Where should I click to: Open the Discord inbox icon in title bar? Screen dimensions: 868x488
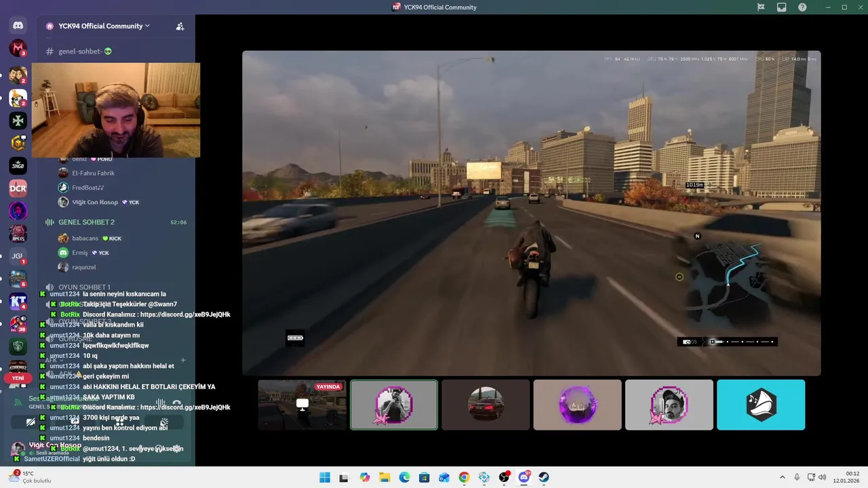781,7
